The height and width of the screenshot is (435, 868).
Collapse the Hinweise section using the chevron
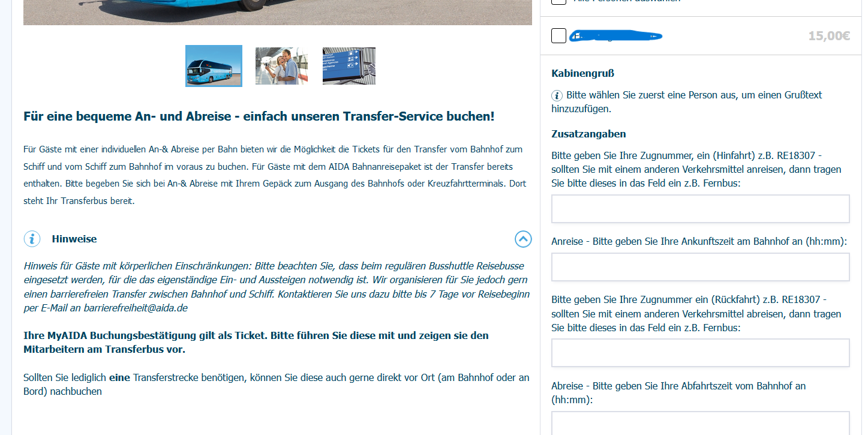tap(523, 239)
